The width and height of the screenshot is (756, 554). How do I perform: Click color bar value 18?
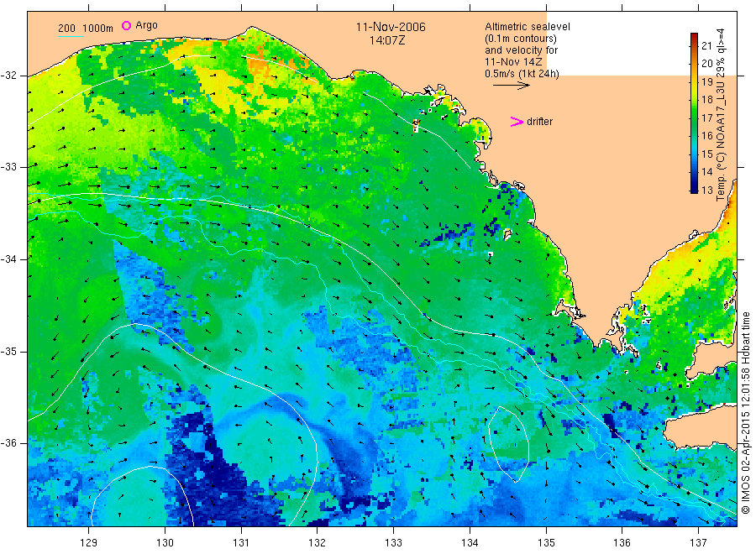coord(706,100)
